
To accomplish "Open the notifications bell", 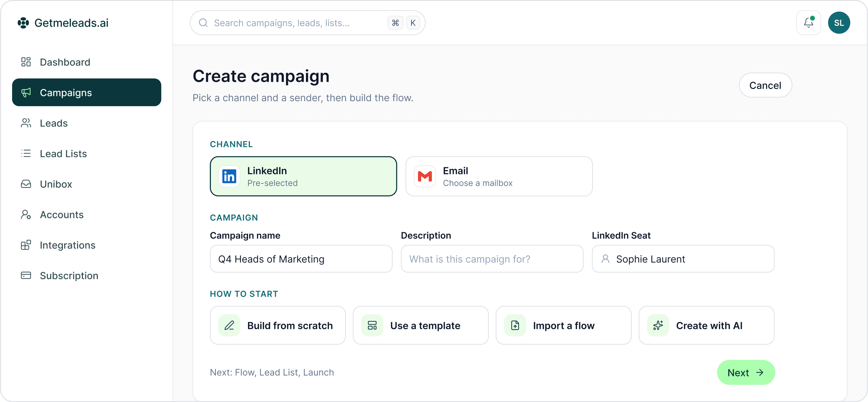I will 808,23.
